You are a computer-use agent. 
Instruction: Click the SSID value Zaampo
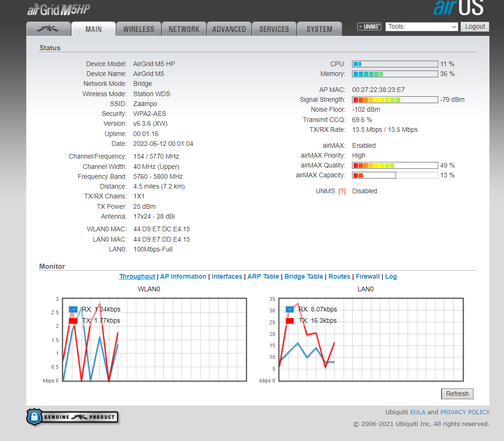(x=145, y=104)
